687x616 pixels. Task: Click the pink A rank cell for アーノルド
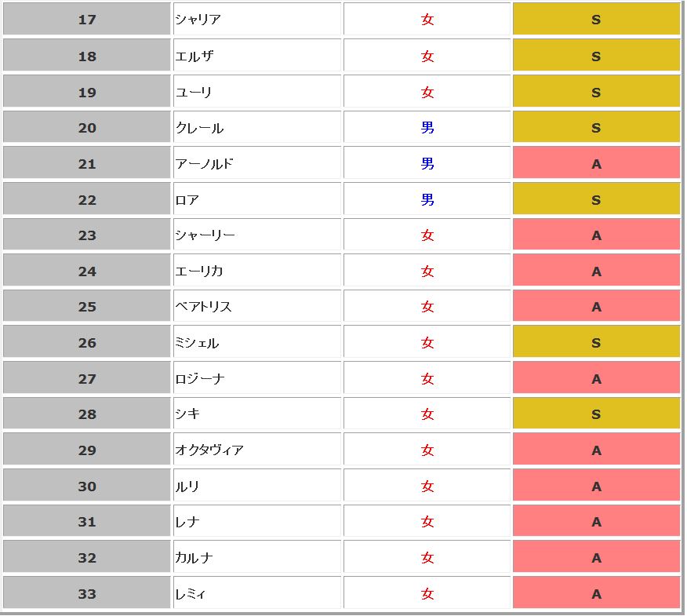596,163
